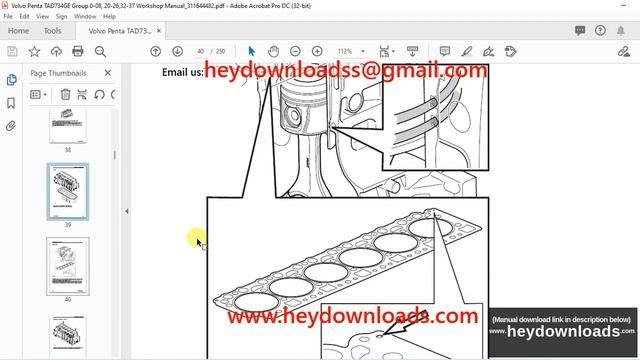Screen dimensions: 640x360
Task: Click the 112% zoom value field
Action: click(344, 51)
